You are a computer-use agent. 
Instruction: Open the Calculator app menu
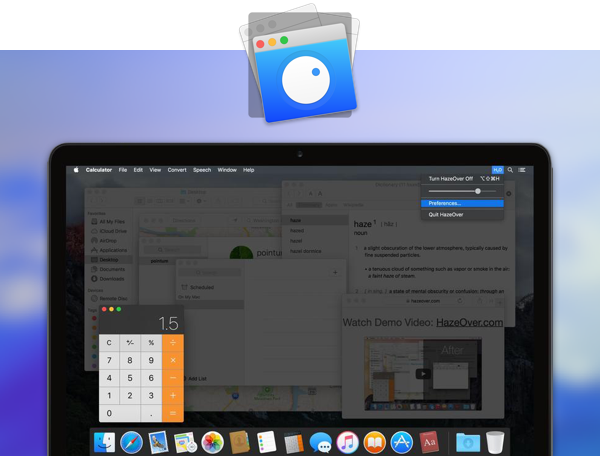pyautogui.click(x=99, y=170)
